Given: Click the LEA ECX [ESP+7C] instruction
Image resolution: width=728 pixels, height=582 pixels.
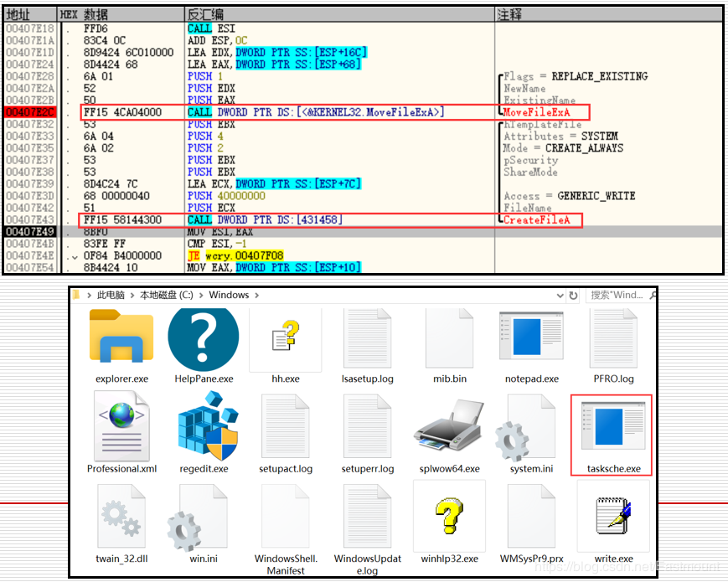Looking at the screenshot, I should [x=275, y=183].
